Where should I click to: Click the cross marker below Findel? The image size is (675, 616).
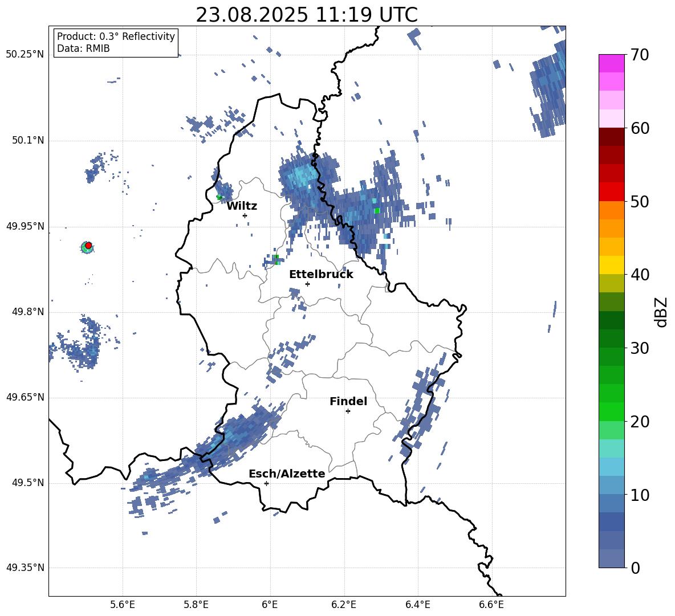pyautogui.click(x=348, y=411)
